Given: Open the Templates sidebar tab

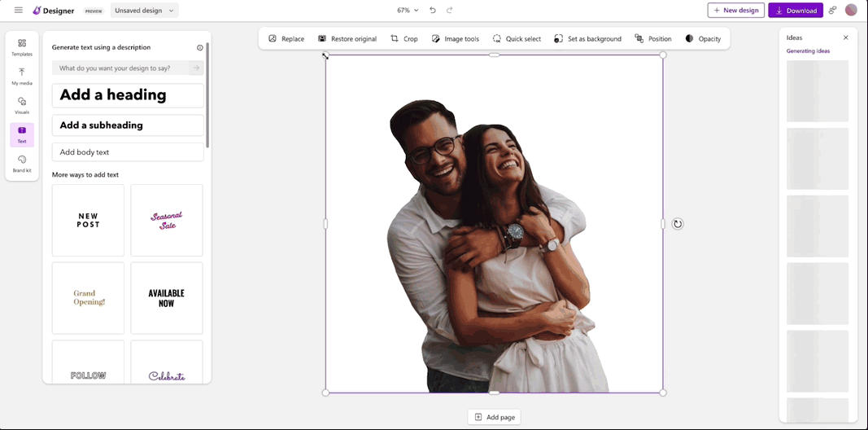Looking at the screenshot, I should [22, 48].
